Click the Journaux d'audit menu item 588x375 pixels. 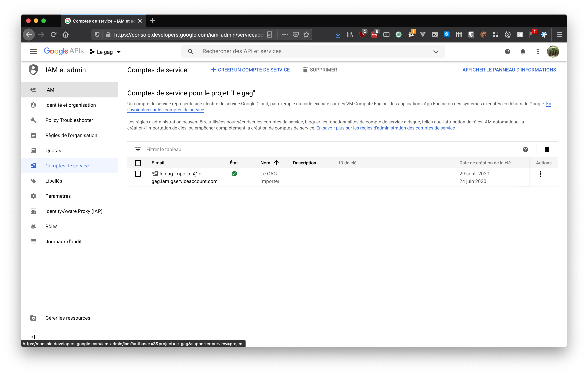click(x=64, y=241)
